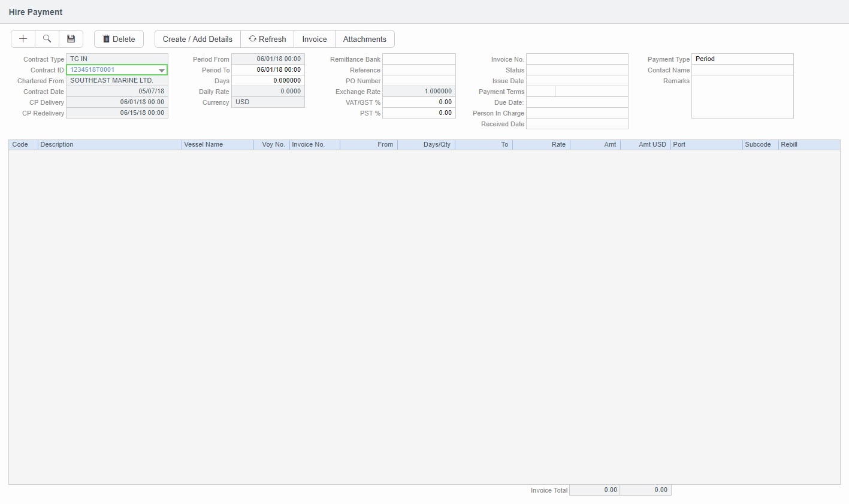Click the Rebill column header
This screenshot has height=504, width=849.
[x=808, y=145]
